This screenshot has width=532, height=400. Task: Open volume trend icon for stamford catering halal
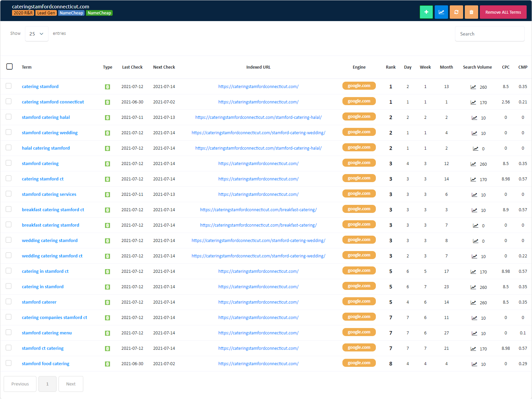point(474,118)
